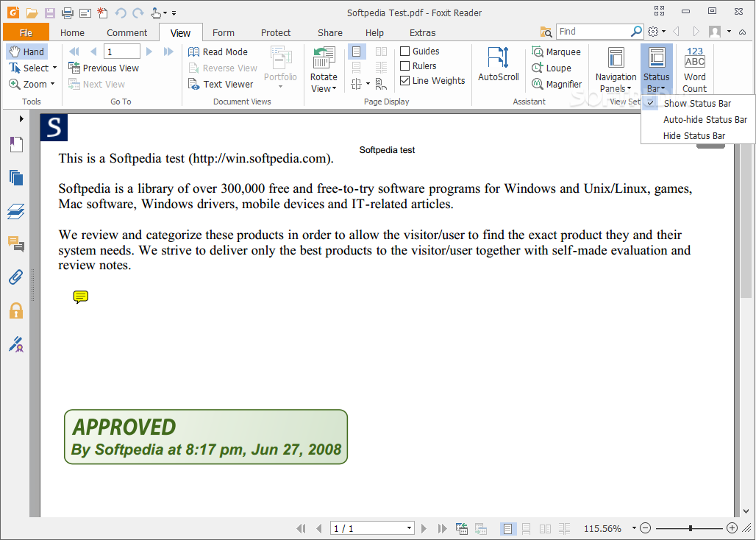Click the zoom in plus button
The width and height of the screenshot is (756, 540).
click(732, 528)
